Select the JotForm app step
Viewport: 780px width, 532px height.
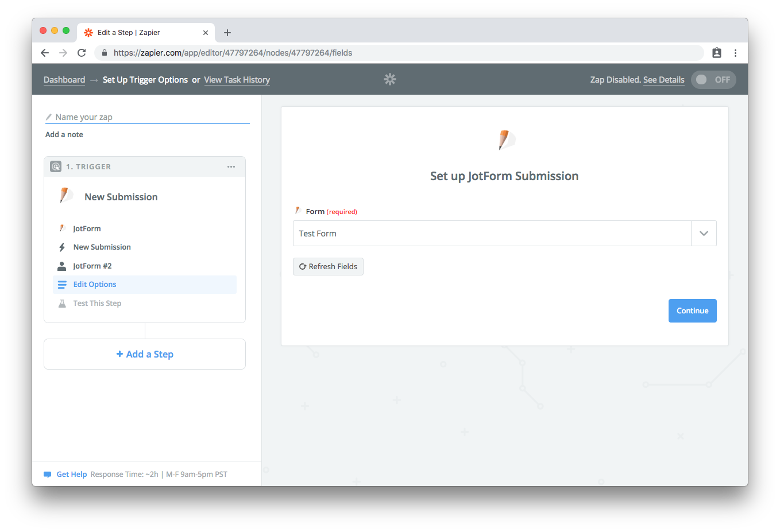coord(145,228)
